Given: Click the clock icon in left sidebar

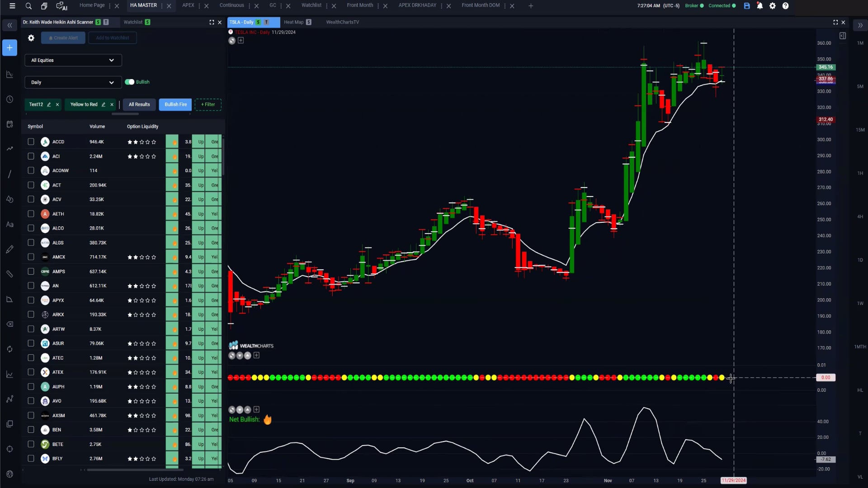Looking at the screenshot, I should click(x=9, y=99).
